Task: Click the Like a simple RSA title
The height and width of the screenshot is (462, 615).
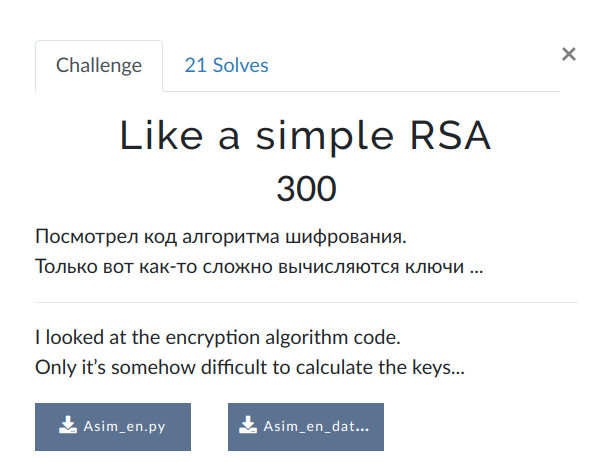Action: click(306, 136)
